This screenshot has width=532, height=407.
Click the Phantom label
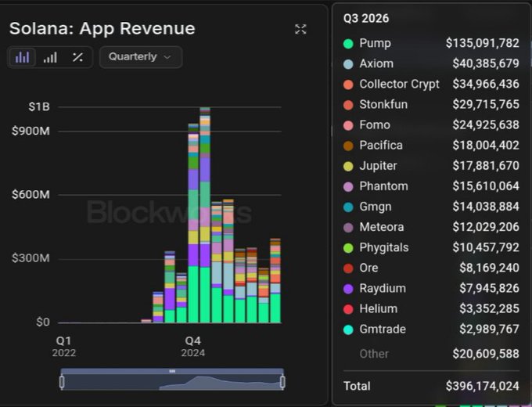pyautogui.click(x=383, y=186)
